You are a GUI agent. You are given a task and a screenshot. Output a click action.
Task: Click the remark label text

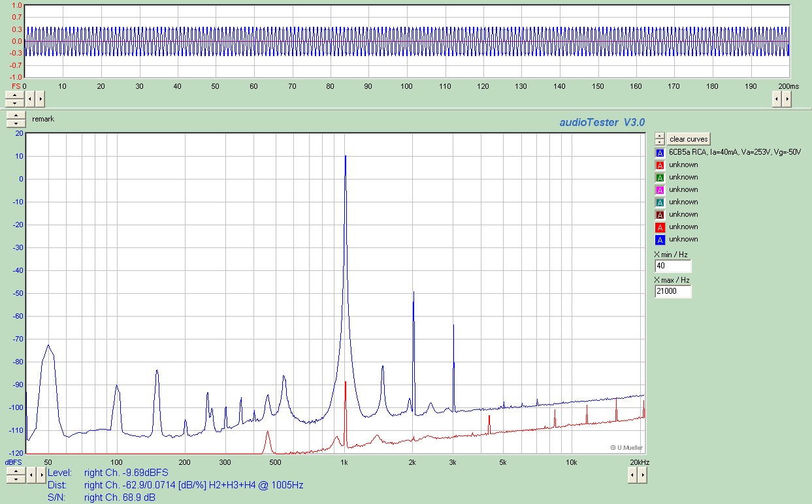[x=43, y=119]
